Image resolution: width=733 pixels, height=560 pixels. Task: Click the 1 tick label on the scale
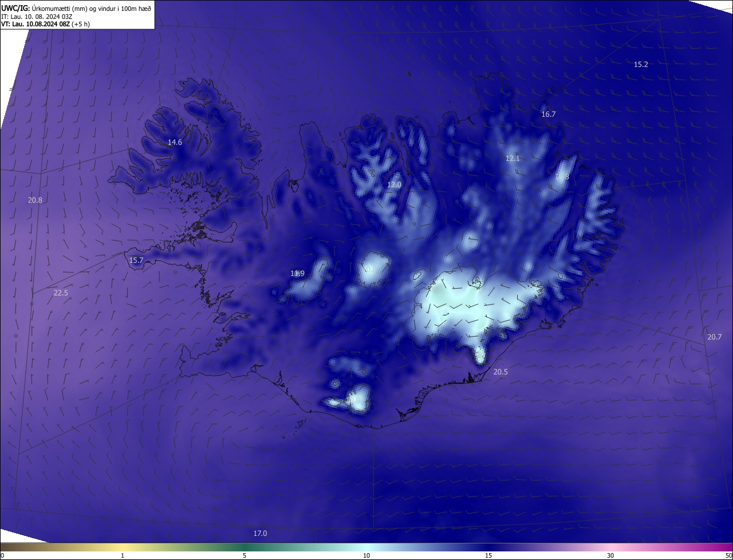pyautogui.click(x=123, y=555)
